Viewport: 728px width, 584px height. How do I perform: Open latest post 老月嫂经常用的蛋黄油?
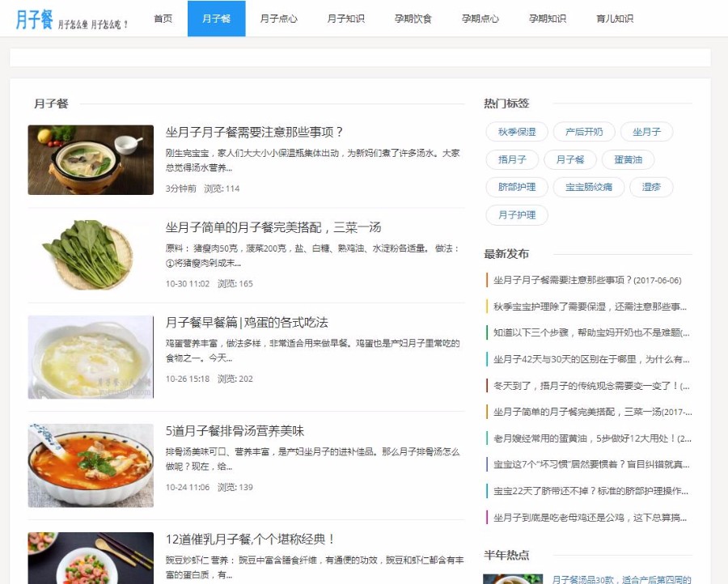coord(592,438)
